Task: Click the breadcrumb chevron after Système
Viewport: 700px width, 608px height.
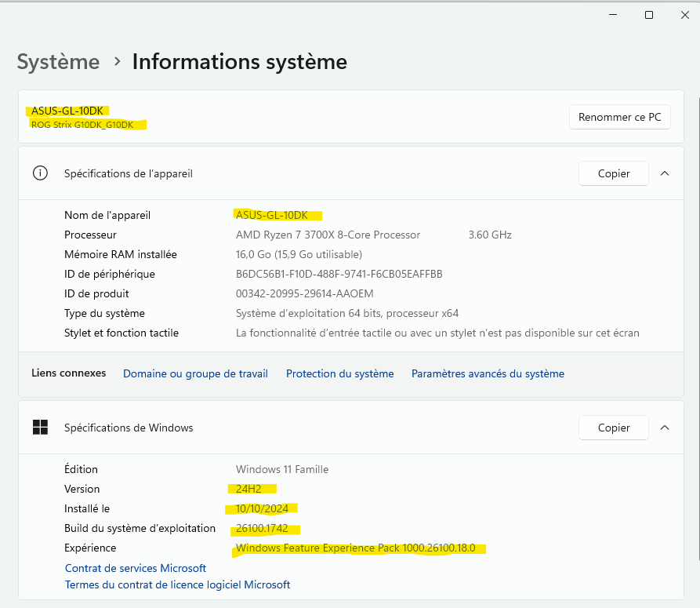Action: (x=117, y=61)
